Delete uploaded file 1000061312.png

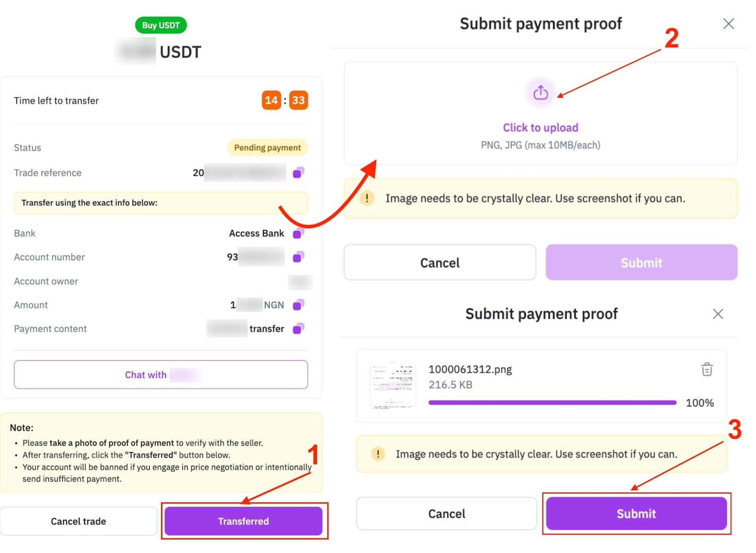[x=707, y=369]
